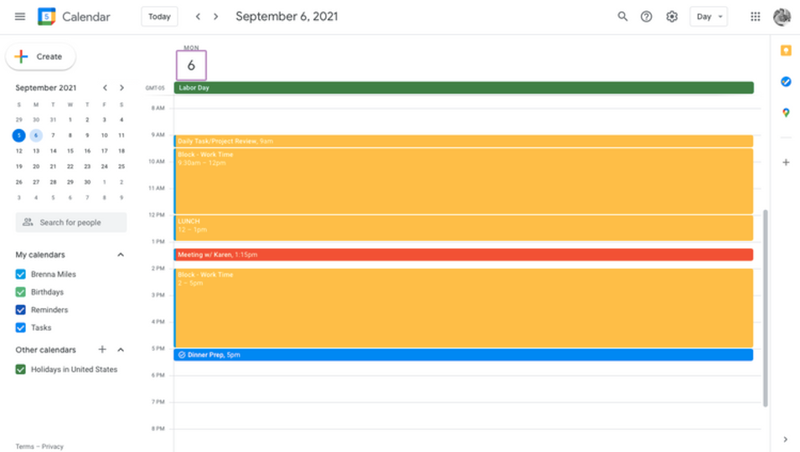The width and height of the screenshot is (800, 452).
Task: Toggle the Birthdays calendar checkbox
Action: [20, 292]
